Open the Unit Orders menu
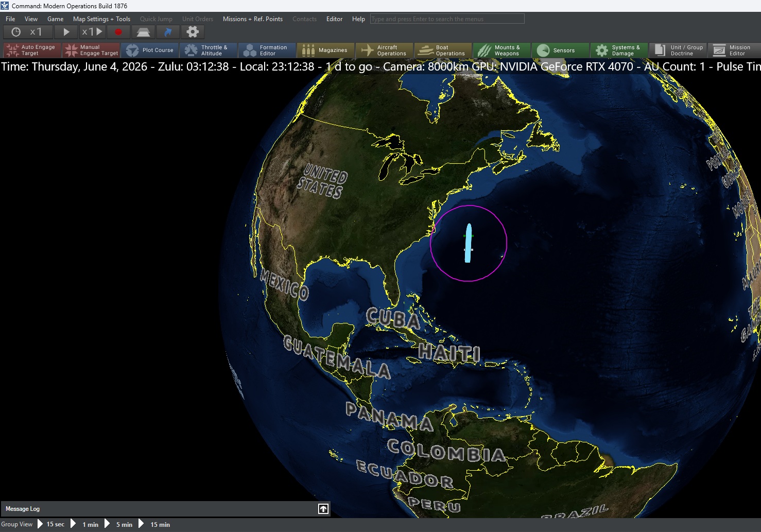The width and height of the screenshot is (761, 532). pyautogui.click(x=197, y=19)
